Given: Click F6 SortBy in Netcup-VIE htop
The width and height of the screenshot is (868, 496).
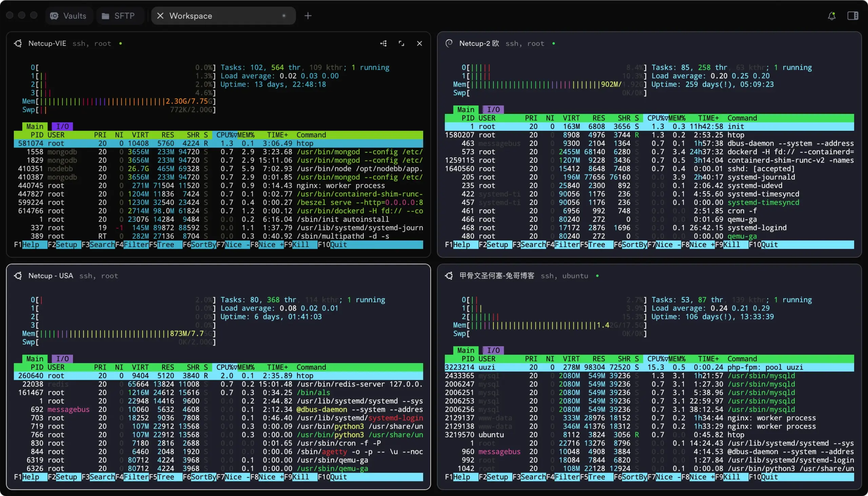Looking at the screenshot, I should coord(203,244).
